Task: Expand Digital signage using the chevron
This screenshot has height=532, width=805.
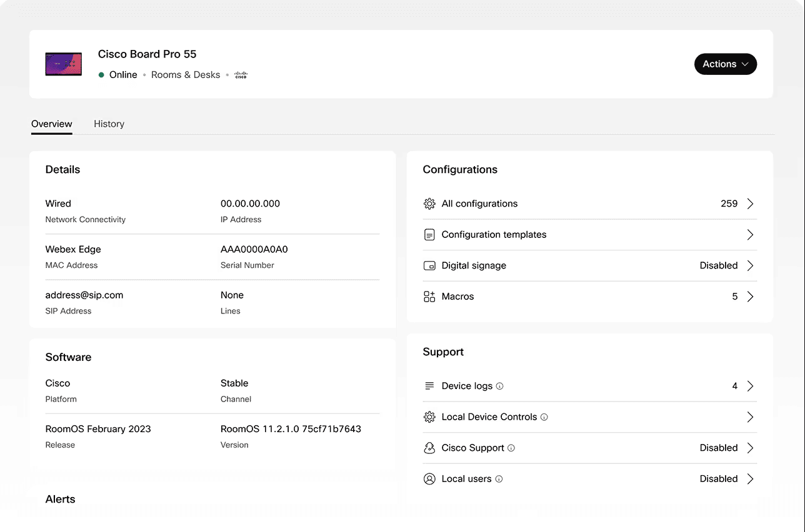Action: point(751,265)
